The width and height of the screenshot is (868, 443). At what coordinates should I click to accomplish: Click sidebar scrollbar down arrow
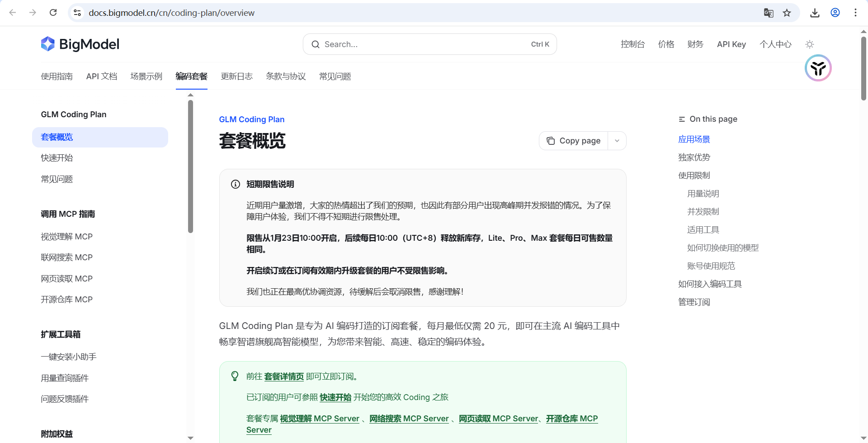[x=190, y=438]
